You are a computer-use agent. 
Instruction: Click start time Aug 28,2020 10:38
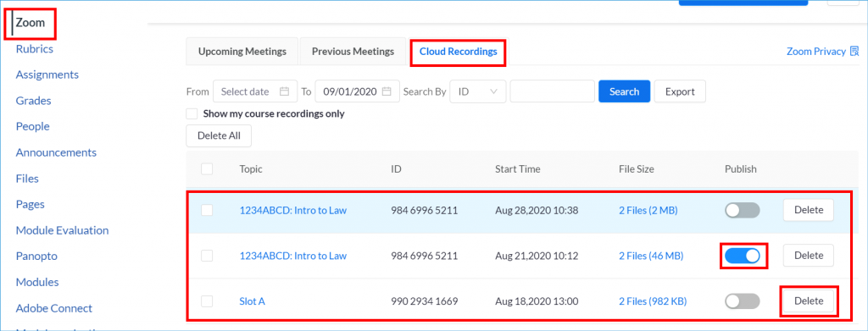[537, 210]
